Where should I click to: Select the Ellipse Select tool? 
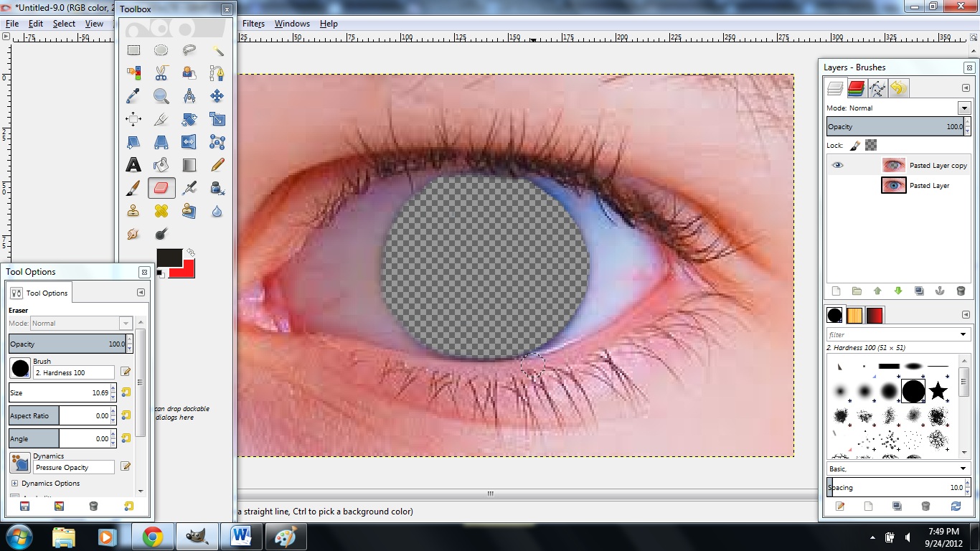pos(161,50)
